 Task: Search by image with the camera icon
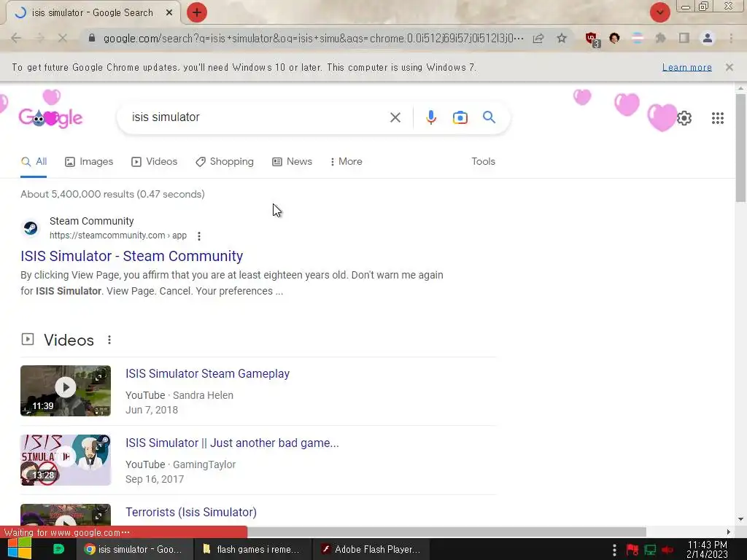coord(460,117)
